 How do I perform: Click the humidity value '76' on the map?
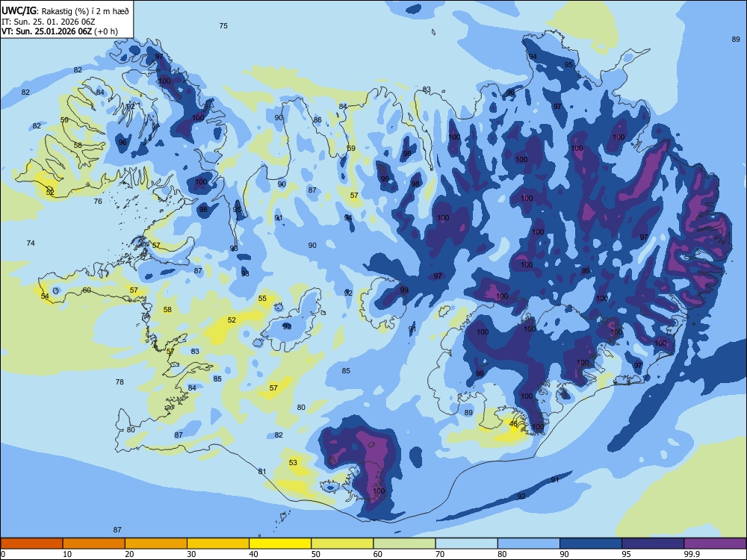pos(98,201)
